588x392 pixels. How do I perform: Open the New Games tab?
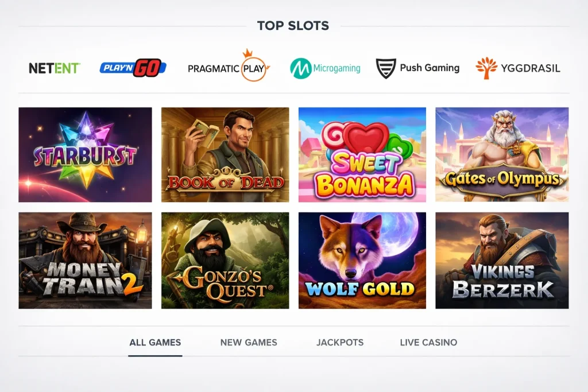click(x=249, y=343)
